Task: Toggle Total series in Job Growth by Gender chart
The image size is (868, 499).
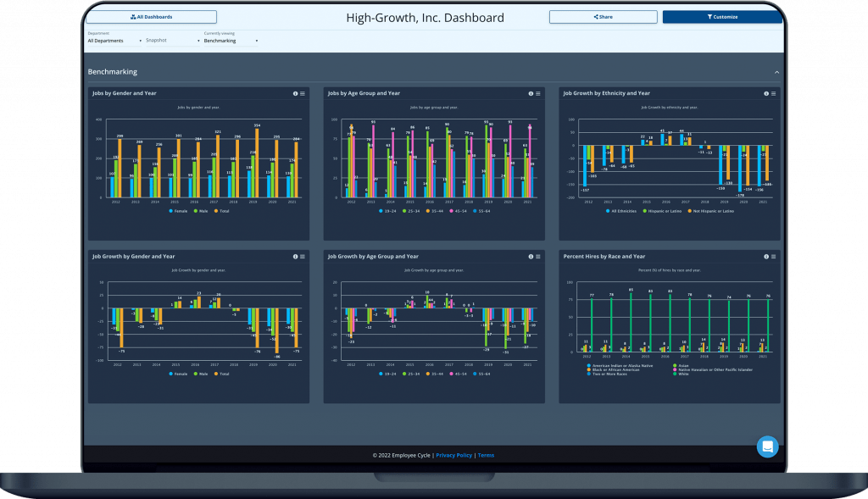Action: (x=221, y=374)
